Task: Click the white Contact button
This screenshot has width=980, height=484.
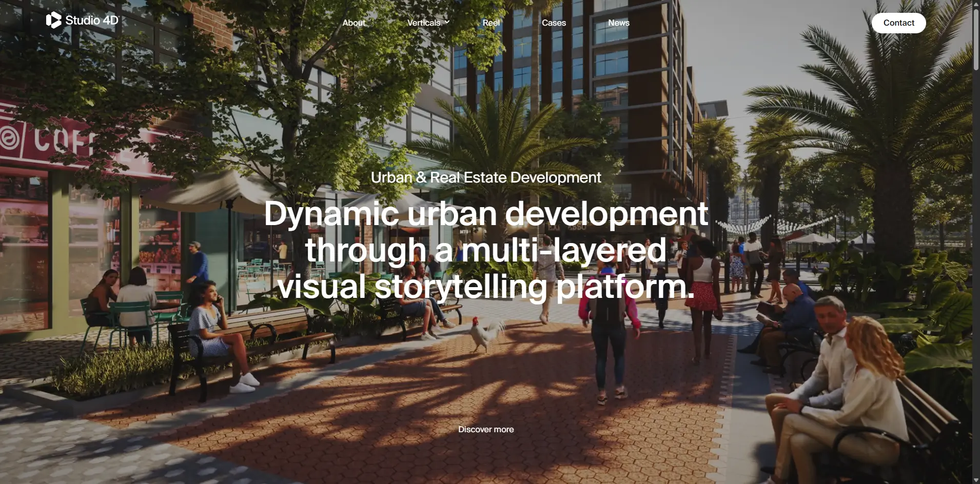Action: 898,23
